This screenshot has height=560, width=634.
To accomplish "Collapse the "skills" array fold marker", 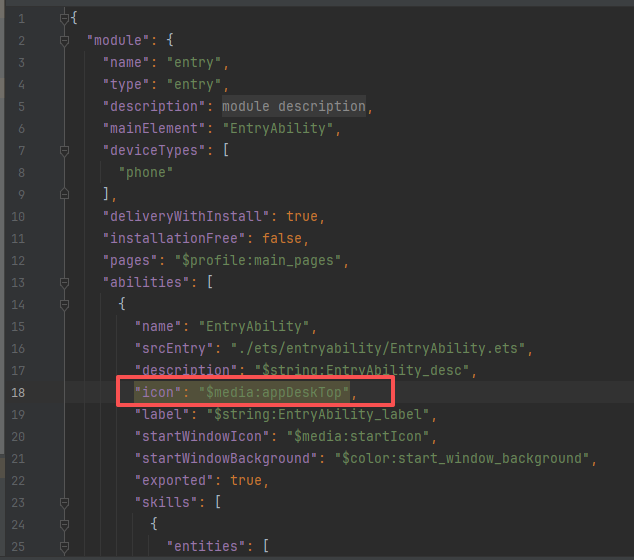I will tap(64, 503).
